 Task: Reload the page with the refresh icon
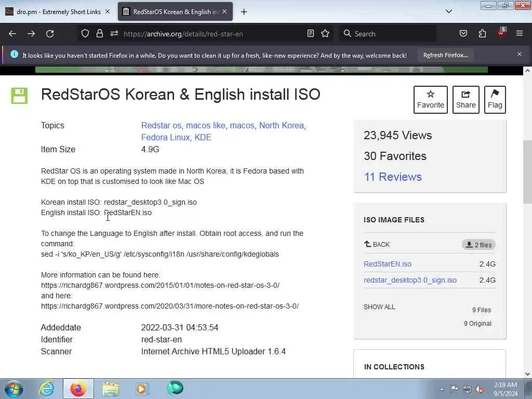(50, 34)
